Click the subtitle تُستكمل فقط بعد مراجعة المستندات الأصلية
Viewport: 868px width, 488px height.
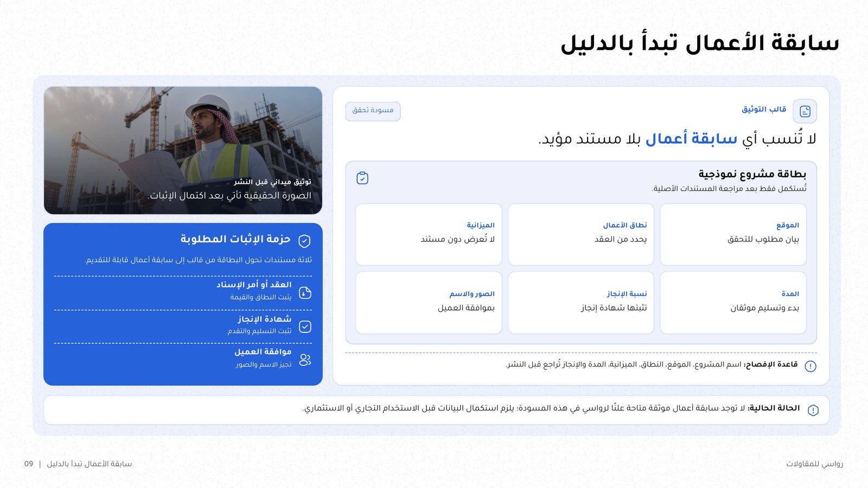(x=729, y=189)
